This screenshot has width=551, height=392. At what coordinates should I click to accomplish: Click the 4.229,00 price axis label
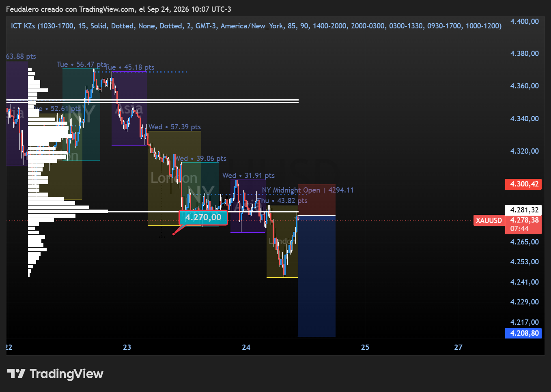524,302
